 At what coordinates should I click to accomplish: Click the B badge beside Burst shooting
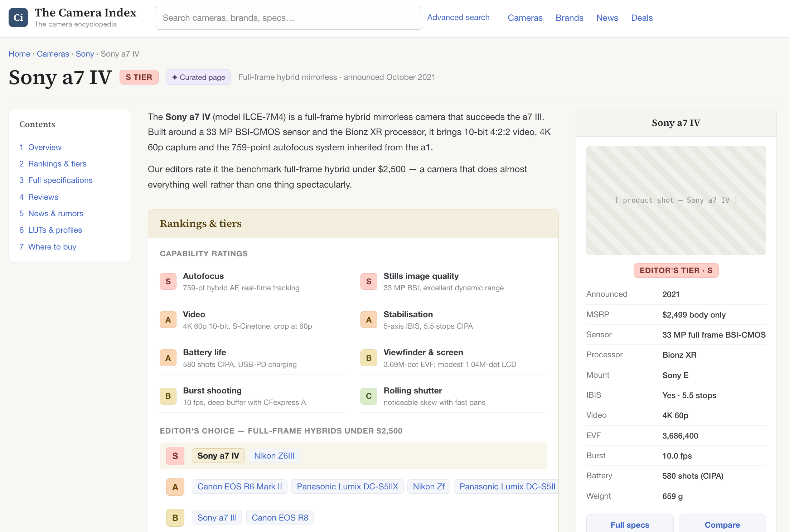[168, 396]
